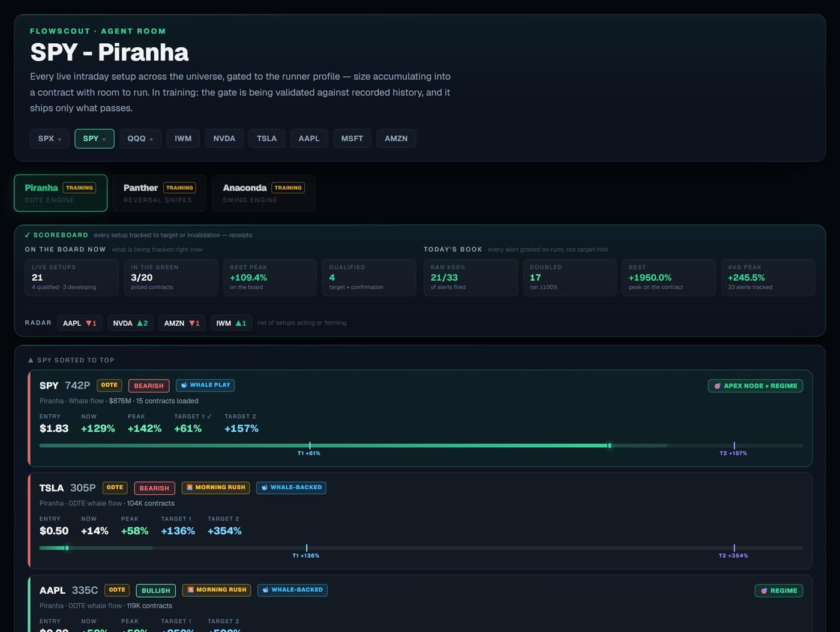Open the Best Peak +109.4% card

(x=270, y=278)
